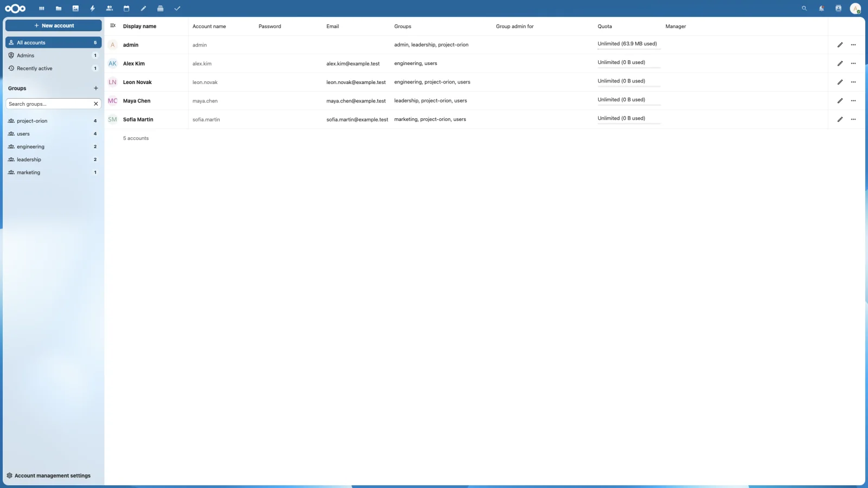Open Maya Chen's three-dot actions menu
The height and width of the screenshot is (488, 868).
[853, 101]
